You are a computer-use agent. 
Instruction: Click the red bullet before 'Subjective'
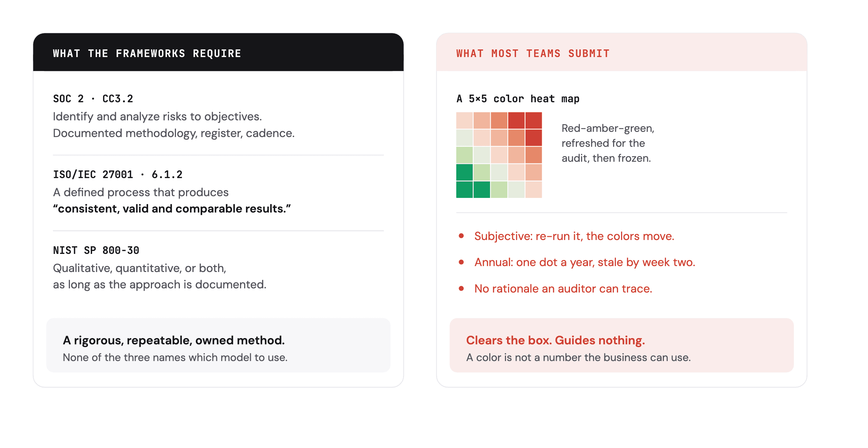coord(461,236)
